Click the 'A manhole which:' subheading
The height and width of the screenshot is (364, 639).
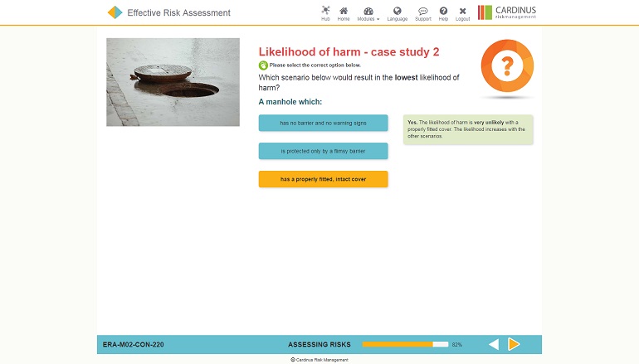click(x=290, y=102)
